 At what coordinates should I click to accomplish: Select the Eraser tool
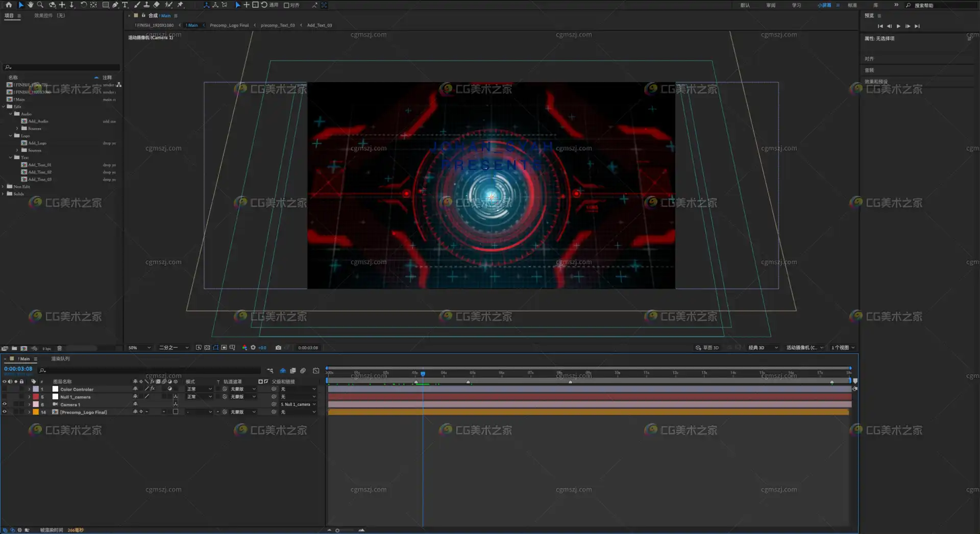point(157,5)
